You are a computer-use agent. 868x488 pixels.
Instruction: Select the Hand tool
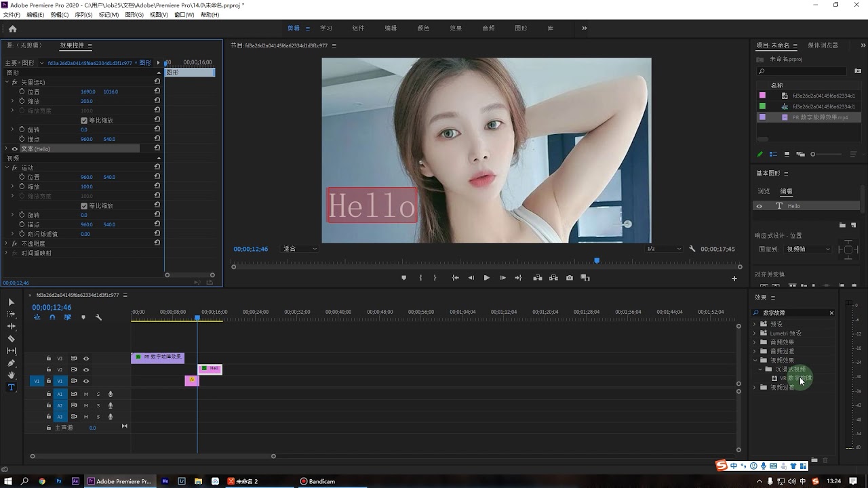click(x=11, y=375)
